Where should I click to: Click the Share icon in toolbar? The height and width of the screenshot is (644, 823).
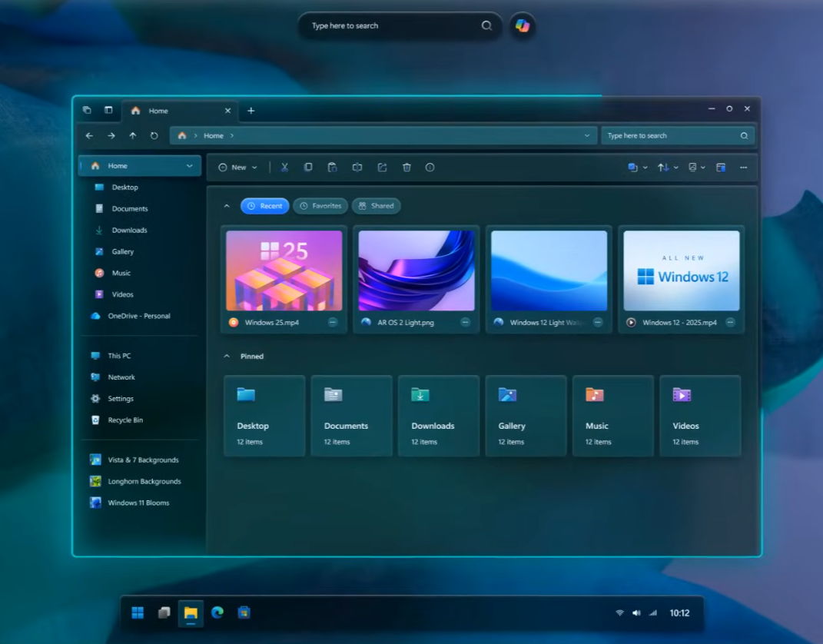382,168
